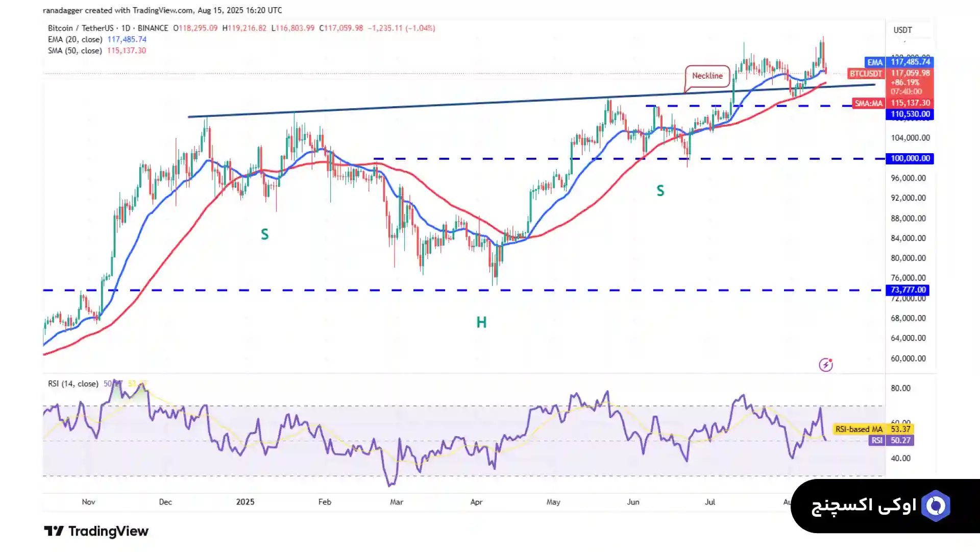980x552 pixels.
Task: Select the Neckline callout label
Action: [x=707, y=76]
